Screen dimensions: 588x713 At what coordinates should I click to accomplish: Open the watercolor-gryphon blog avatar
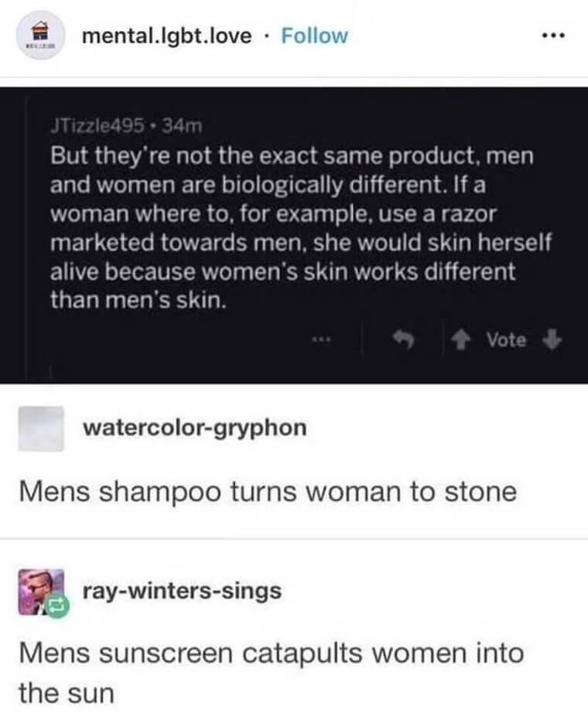click(x=41, y=428)
